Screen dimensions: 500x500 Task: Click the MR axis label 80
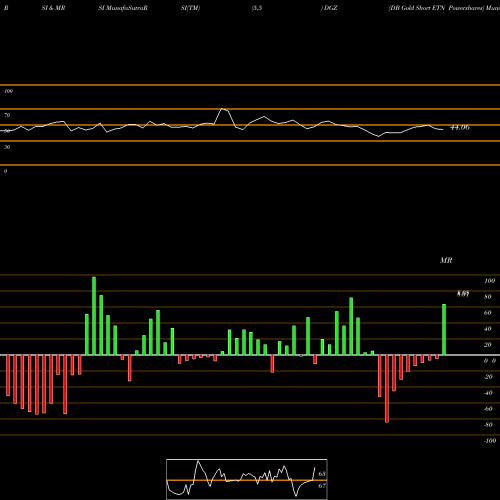(488, 297)
